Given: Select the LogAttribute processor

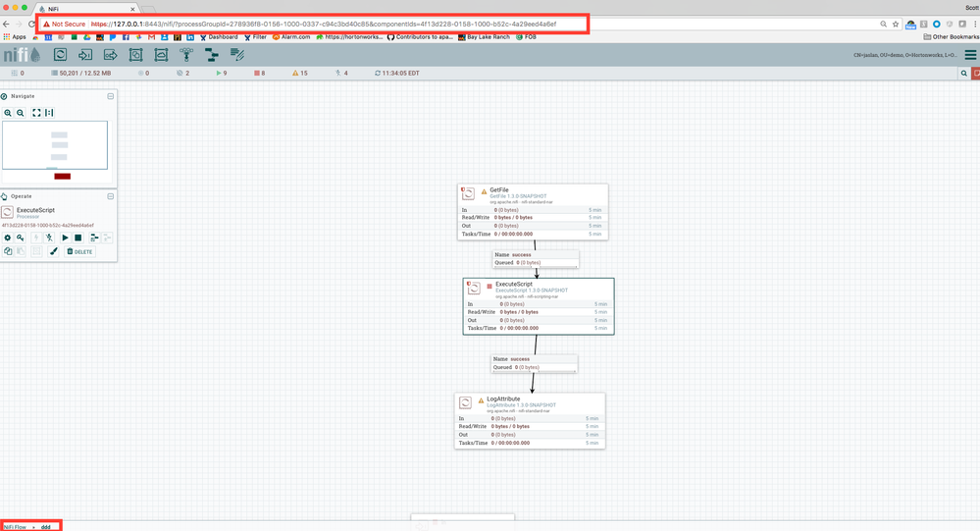Looking at the screenshot, I should click(x=530, y=421).
